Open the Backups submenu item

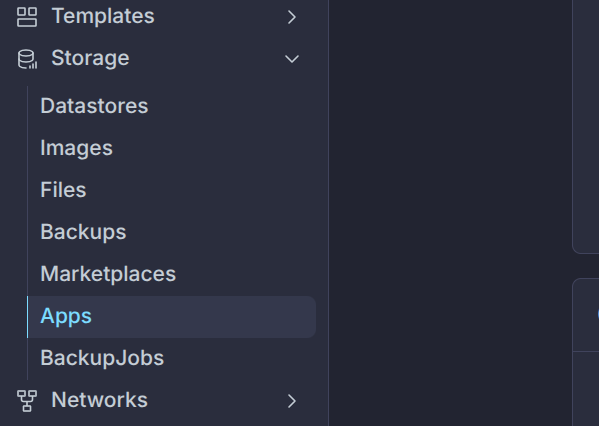click(83, 232)
